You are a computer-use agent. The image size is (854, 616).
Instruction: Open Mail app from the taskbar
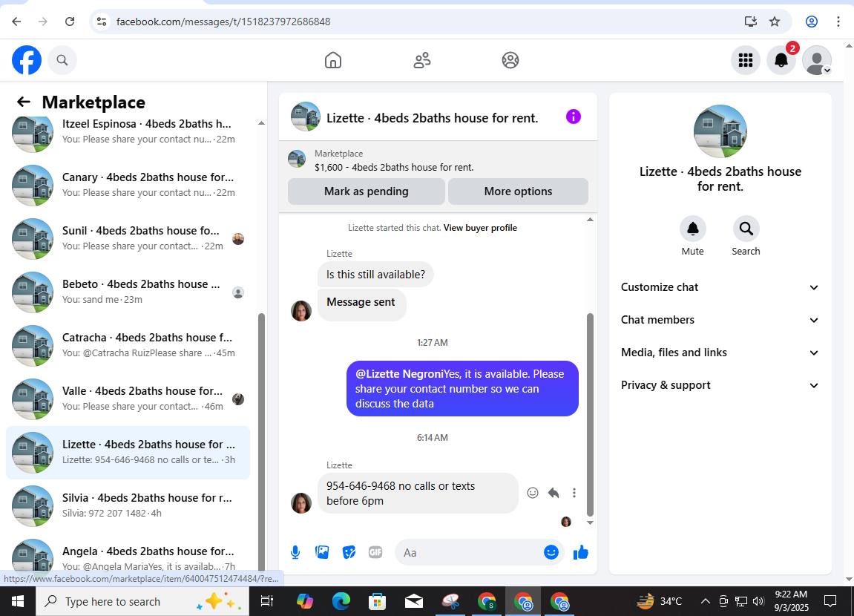point(414,601)
